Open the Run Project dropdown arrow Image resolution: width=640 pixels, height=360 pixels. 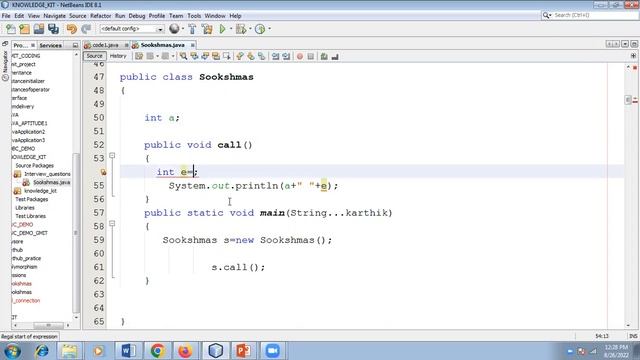(x=231, y=29)
